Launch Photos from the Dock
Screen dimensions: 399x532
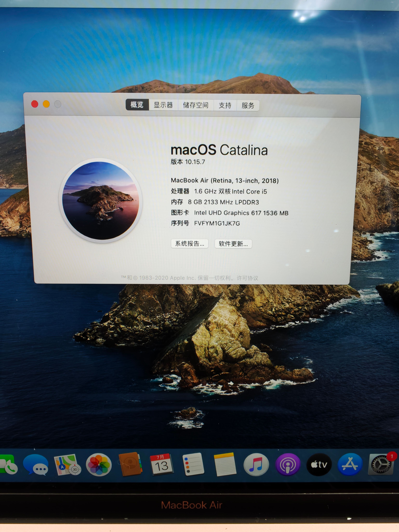(99, 465)
